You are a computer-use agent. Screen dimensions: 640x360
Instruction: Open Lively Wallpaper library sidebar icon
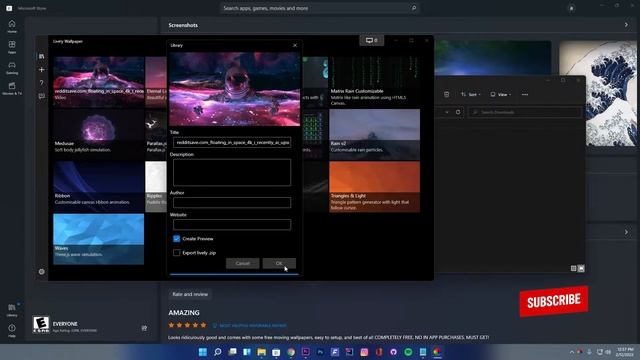tap(41, 56)
